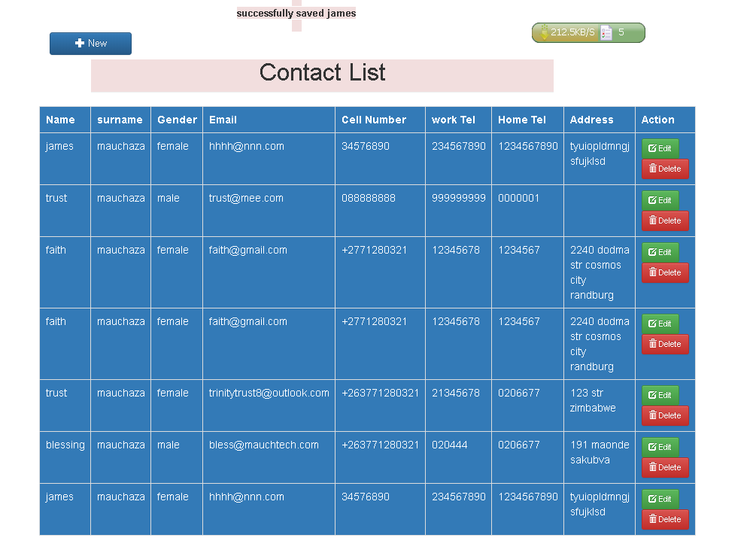Edit the blessing mauchaza contact

point(660,448)
